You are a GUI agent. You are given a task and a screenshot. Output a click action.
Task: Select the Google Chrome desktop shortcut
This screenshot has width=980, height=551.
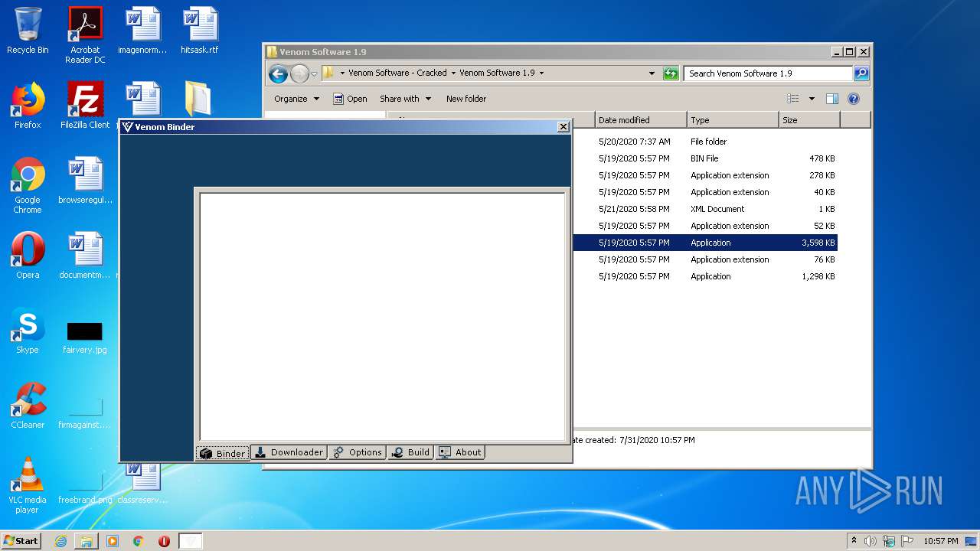click(28, 185)
